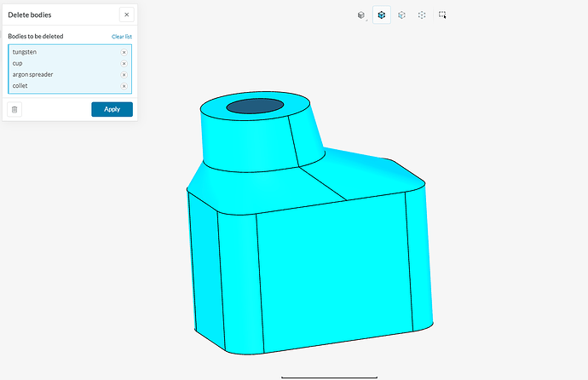This screenshot has width=588, height=380.
Task: Close the Delete bodies panel
Action: tap(126, 14)
